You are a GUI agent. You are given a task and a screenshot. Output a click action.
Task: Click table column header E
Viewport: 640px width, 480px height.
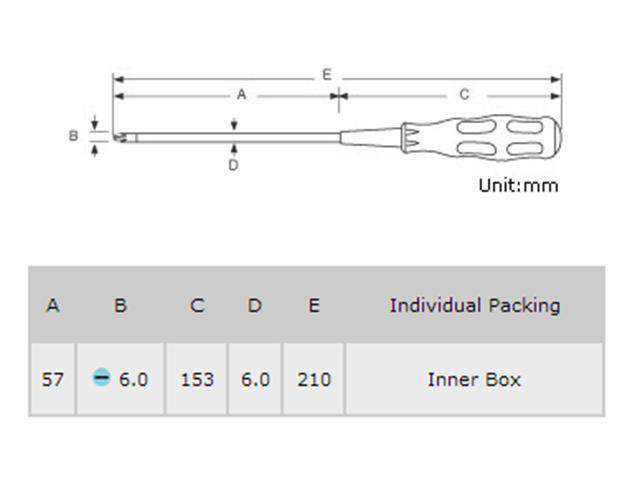[x=313, y=305]
